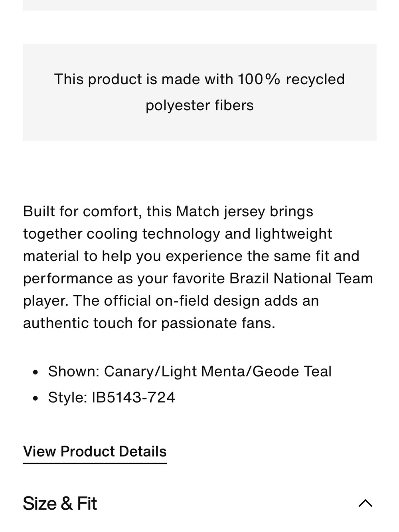Click the gray bar at the page top
Screen dimensions: 399x532
[199, 5]
